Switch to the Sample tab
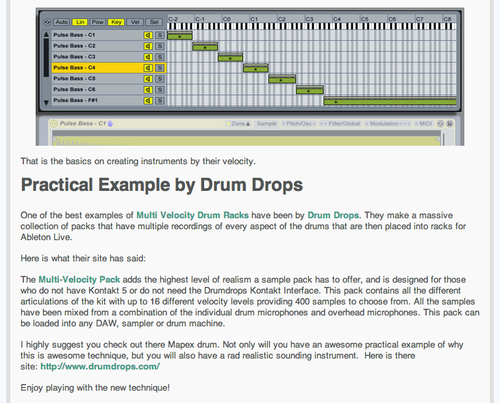Screen dimensions: 500x403 click(x=266, y=124)
